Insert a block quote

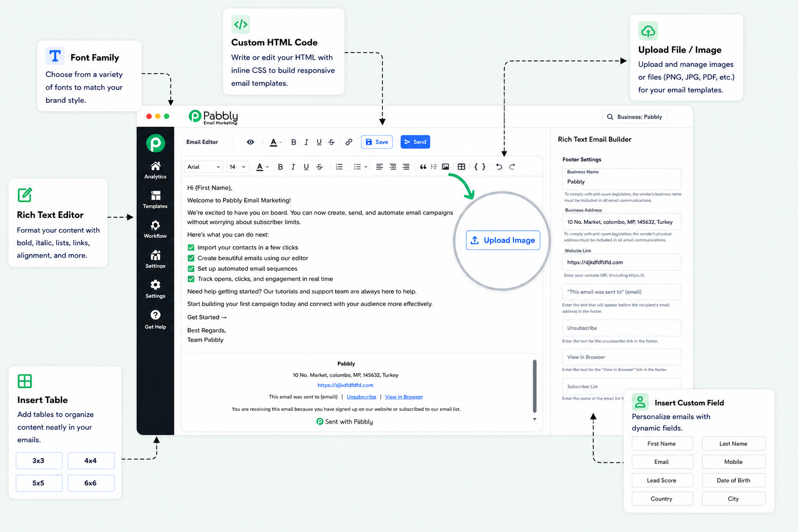[423, 167]
